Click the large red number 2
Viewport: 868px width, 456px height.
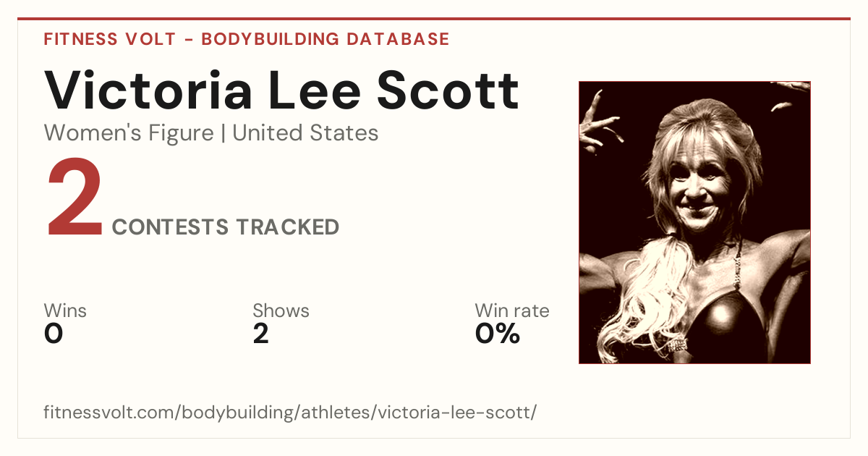(75, 199)
